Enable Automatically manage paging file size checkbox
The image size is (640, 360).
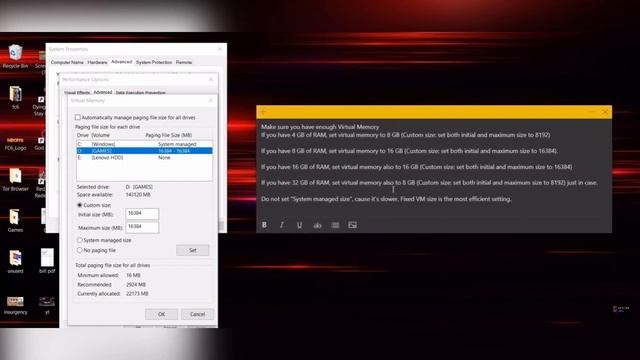pyautogui.click(x=78, y=118)
